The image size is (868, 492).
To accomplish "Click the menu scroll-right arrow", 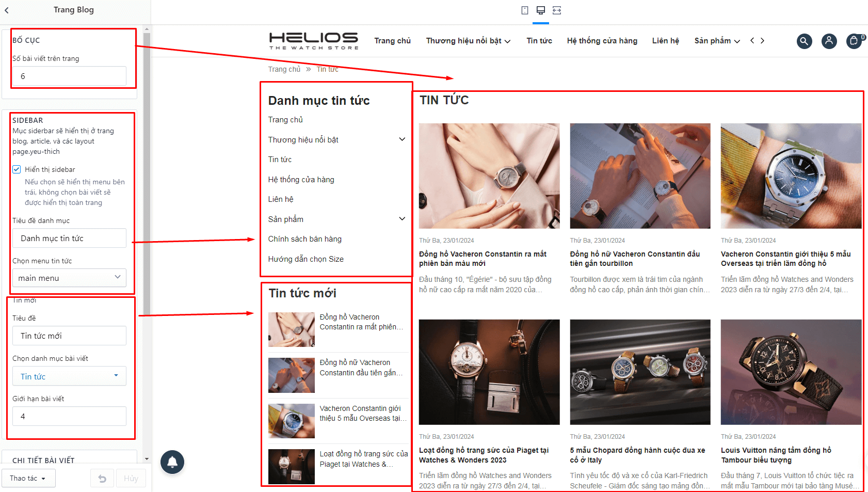I will point(762,41).
